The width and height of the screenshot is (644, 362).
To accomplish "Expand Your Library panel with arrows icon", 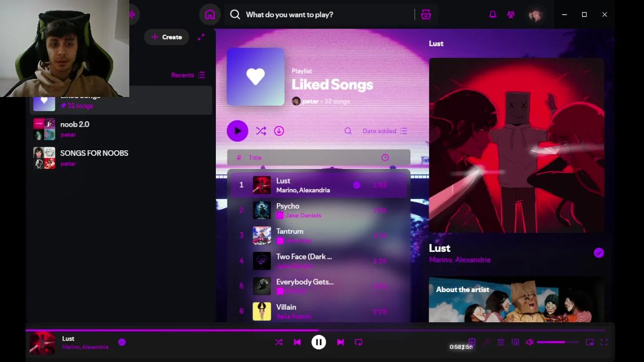I will [201, 37].
